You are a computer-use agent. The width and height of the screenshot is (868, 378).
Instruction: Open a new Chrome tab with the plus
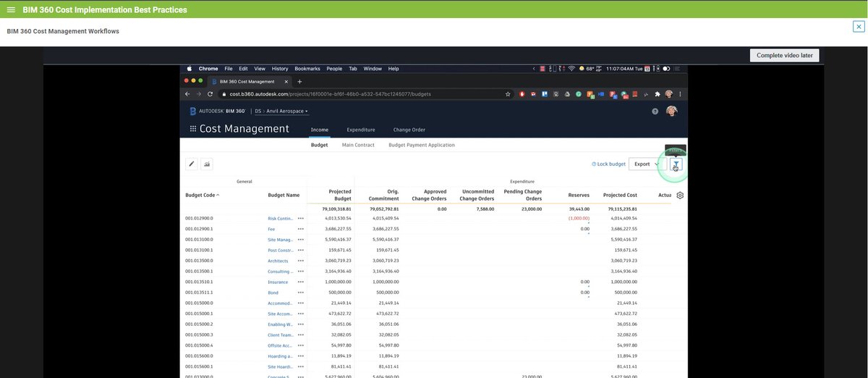coord(299,81)
